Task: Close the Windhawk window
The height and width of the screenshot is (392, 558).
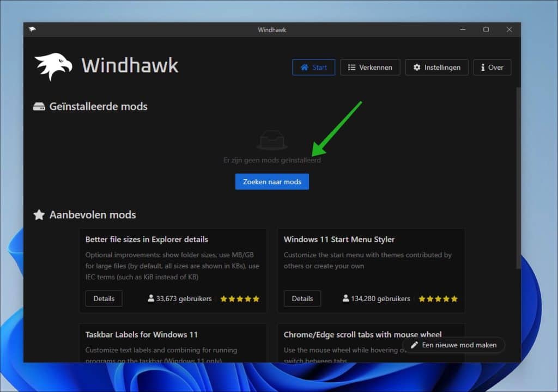Action: (510, 29)
